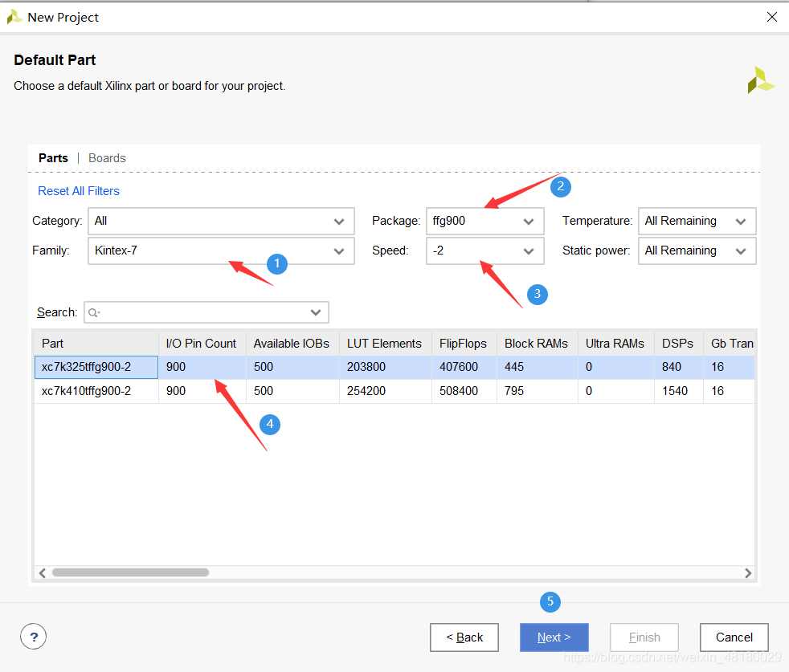Sort by Block RAMs column header
789x672 pixels.
tap(538, 344)
